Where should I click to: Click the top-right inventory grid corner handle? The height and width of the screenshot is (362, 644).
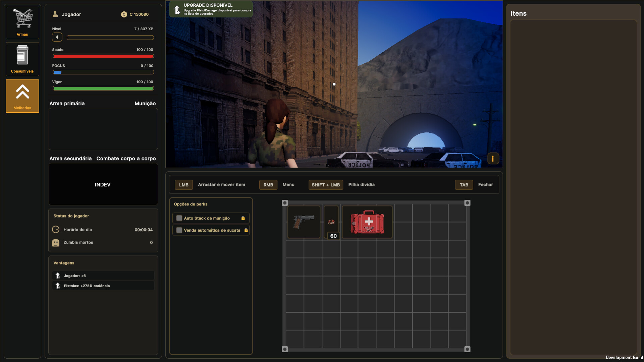click(467, 203)
